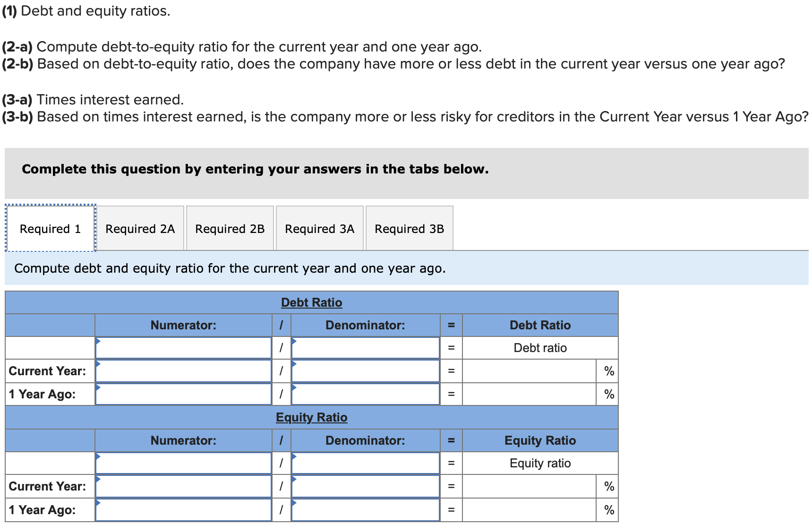Open the 1 Year Ago debt numerator dropdown

pos(183,394)
